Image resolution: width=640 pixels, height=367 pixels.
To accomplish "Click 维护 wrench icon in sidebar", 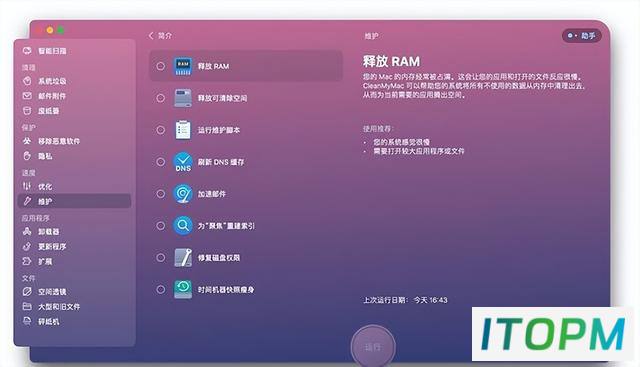I will tap(27, 201).
